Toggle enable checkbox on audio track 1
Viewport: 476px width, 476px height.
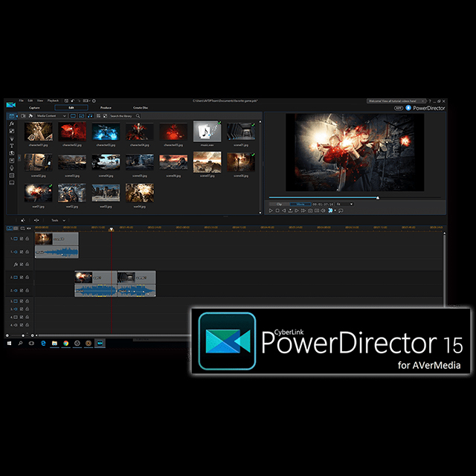pyautogui.click(x=22, y=252)
